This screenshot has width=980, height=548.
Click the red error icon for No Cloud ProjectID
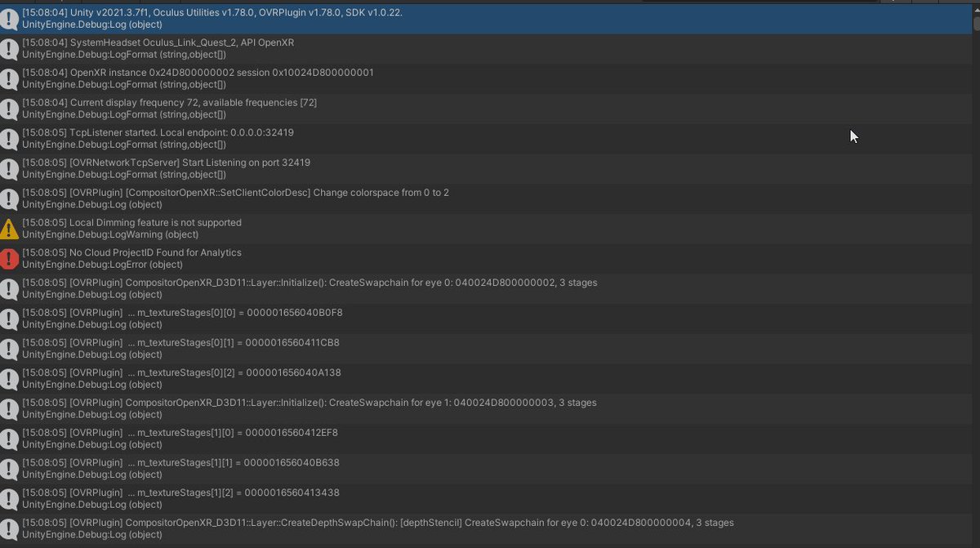point(9,259)
